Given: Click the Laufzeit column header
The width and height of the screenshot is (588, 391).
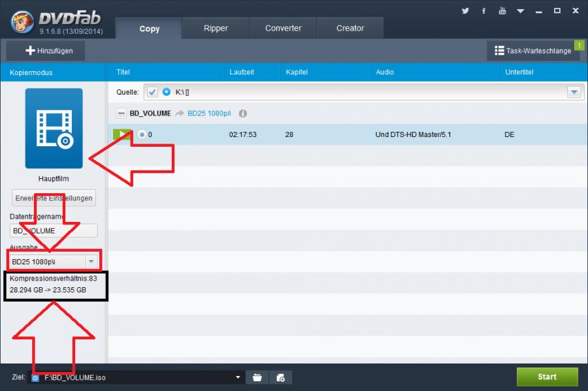Looking at the screenshot, I should [242, 72].
